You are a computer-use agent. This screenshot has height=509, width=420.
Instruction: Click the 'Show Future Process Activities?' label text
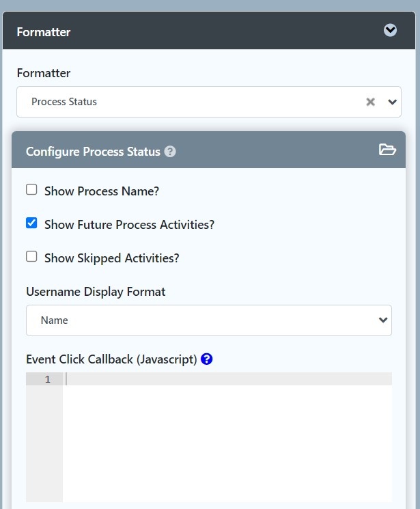click(x=129, y=225)
